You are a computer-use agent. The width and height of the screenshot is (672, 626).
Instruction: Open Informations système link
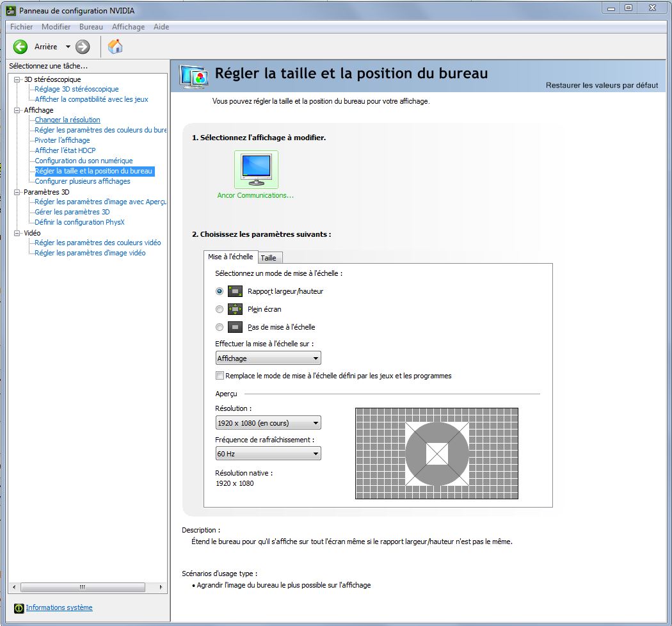point(59,607)
